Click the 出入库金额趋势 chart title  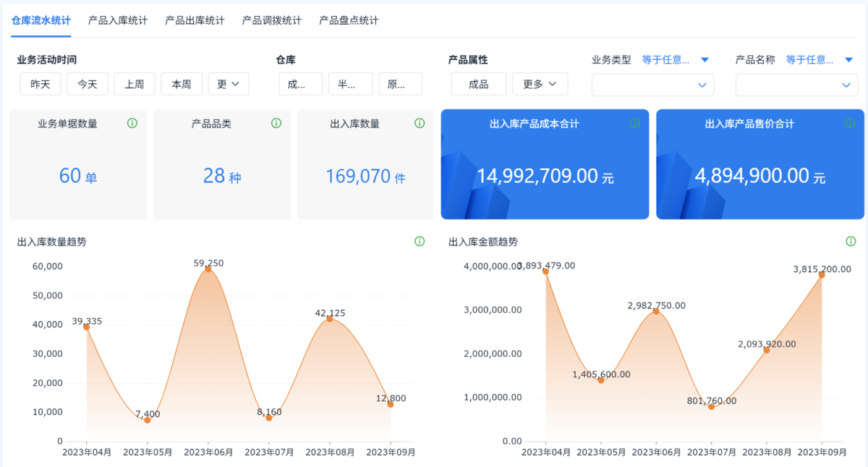(x=483, y=242)
